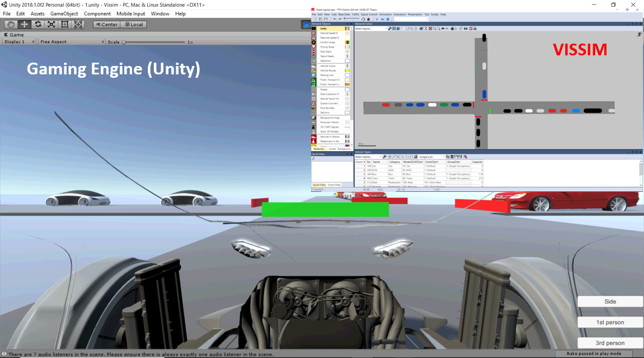Select the Move tool in Unity toolbar

(x=24, y=25)
